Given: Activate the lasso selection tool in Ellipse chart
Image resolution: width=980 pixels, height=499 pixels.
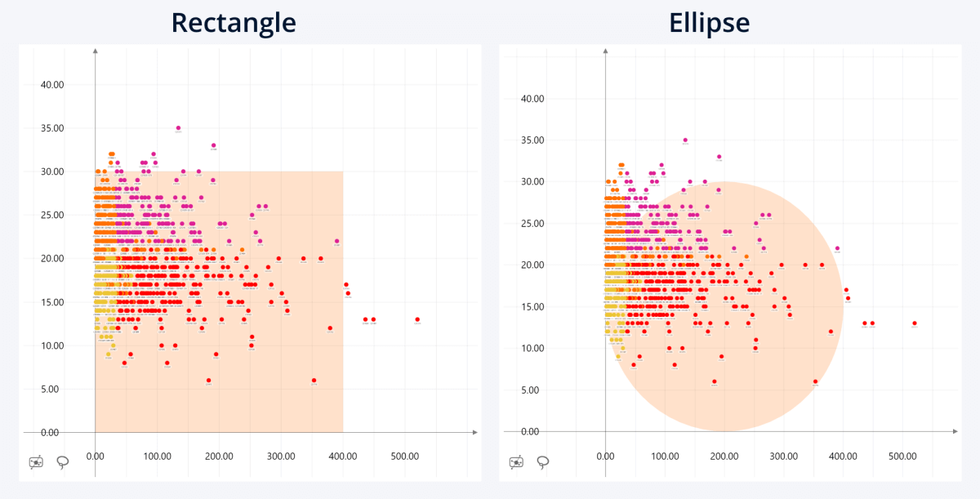Looking at the screenshot, I should (x=542, y=462).
